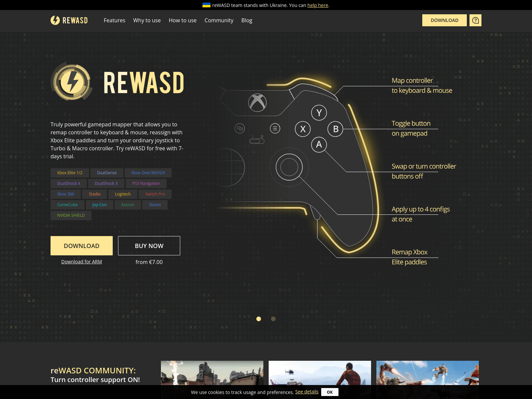Select the Azeron tag
532x399 pixels.
pos(128,205)
